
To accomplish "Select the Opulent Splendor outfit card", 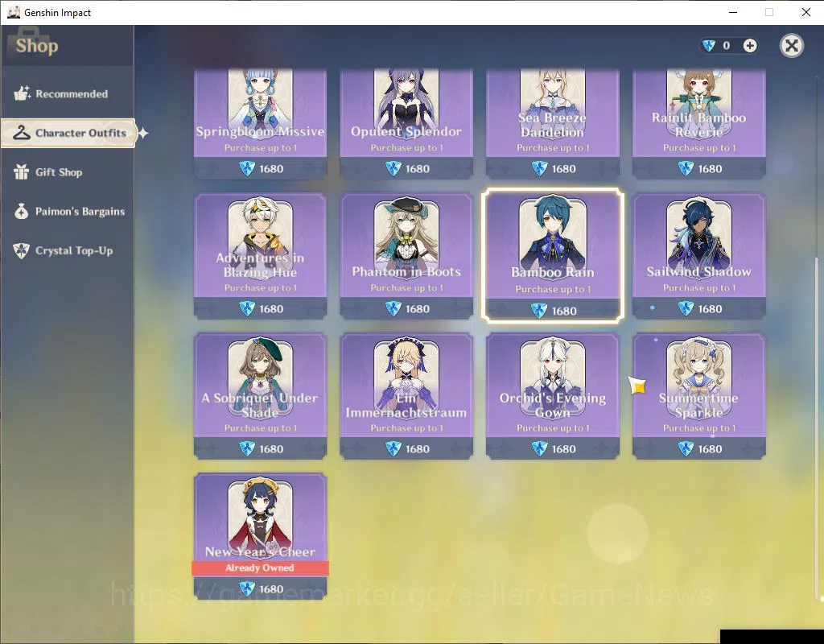I will 406,123.
